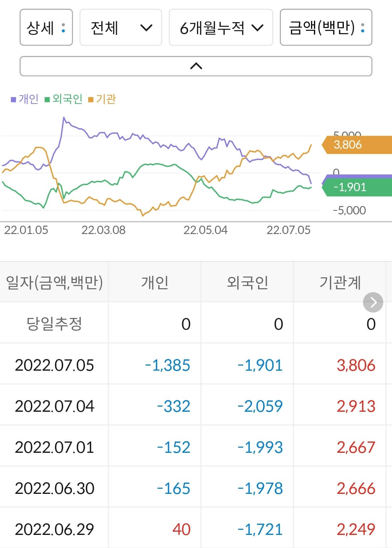The height and width of the screenshot is (548, 392).
Task: Collapse the chart using the up chevron
Action: click(x=196, y=66)
